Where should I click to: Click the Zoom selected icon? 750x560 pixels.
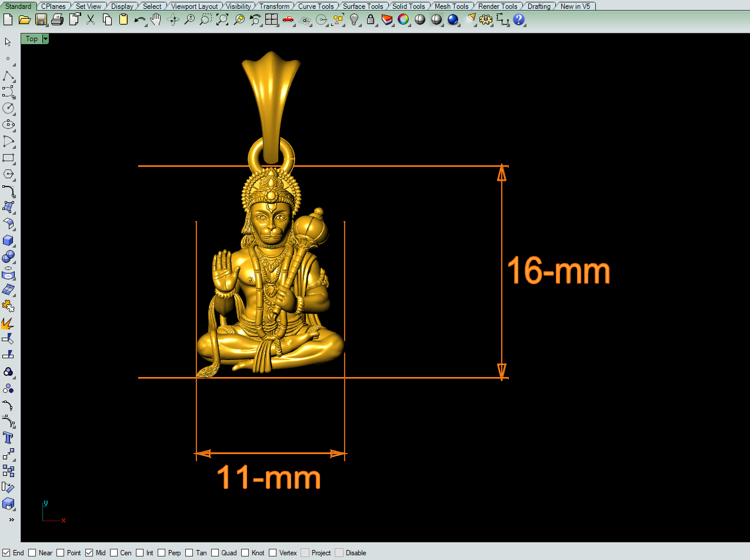[239, 20]
